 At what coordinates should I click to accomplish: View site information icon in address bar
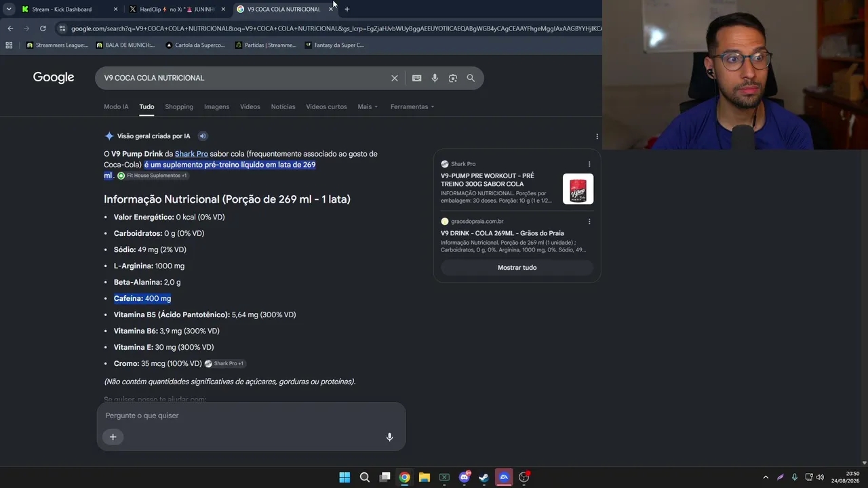coord(62,28)
